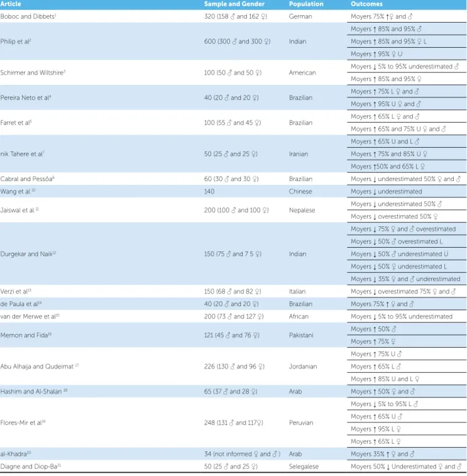Click the sample cell starting '200 (100'

236,210
